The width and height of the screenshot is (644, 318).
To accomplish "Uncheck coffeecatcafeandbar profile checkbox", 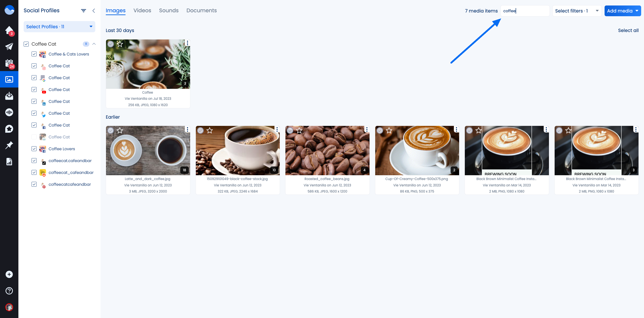I will click(34, 184).
